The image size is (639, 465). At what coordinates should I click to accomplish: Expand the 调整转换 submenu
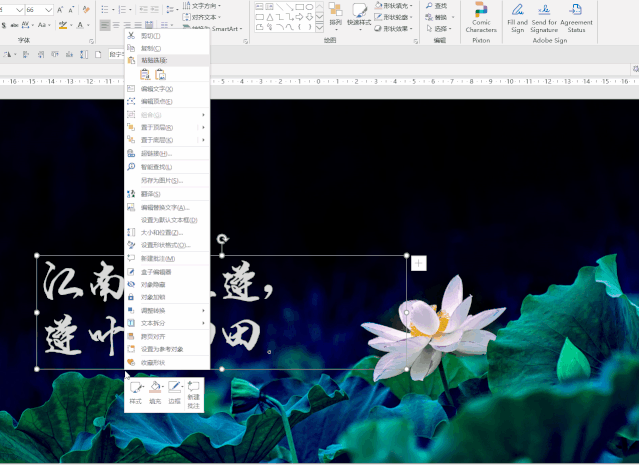[x=167, y=311]
